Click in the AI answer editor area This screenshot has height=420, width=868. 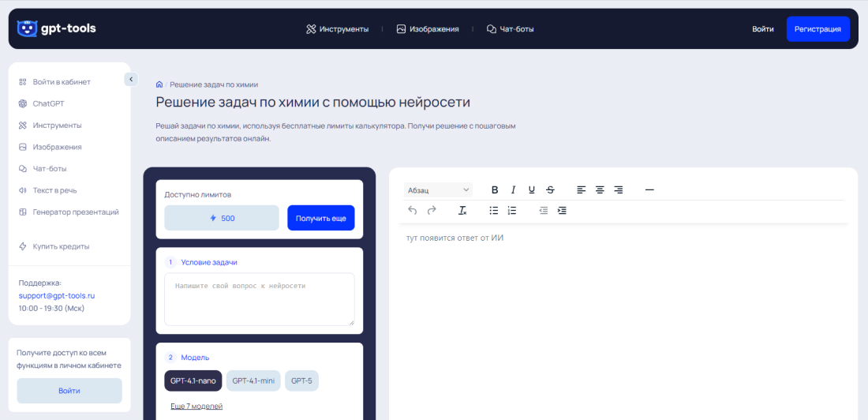[x=624, y=321]
